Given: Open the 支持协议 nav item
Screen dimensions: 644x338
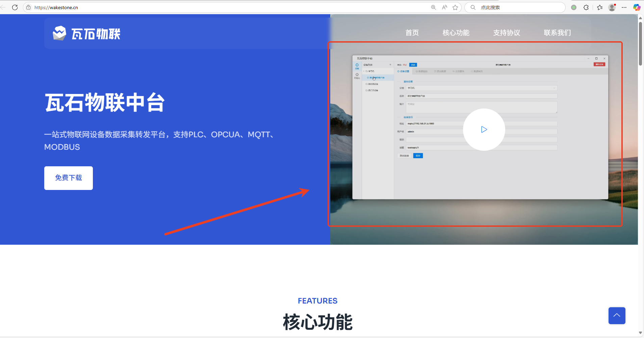Looking at the screenshot, I should pyautogui.click(x=507, y=33).
